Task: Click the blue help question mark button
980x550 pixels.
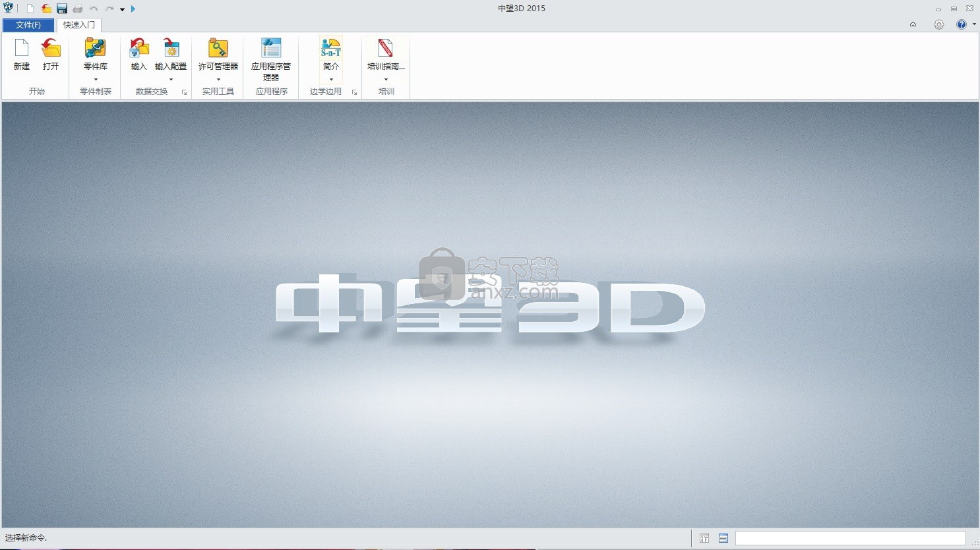Action: (962, 24)
